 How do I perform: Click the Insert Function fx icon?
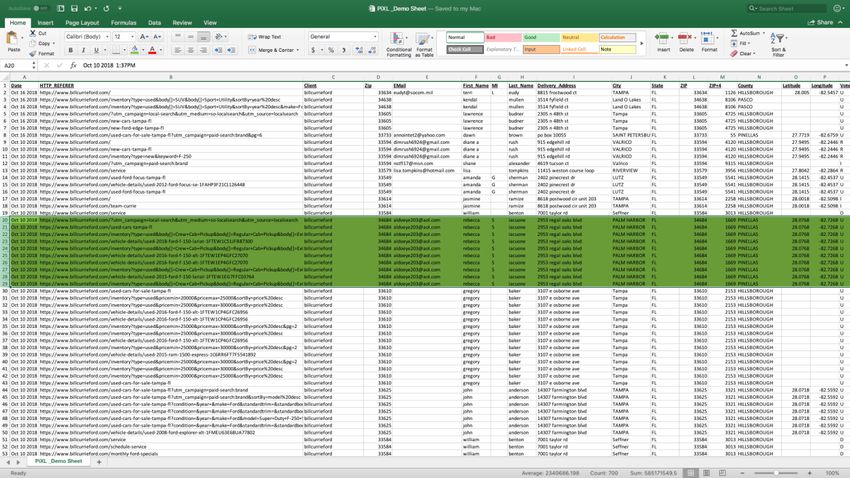click(x=73, y=65)
